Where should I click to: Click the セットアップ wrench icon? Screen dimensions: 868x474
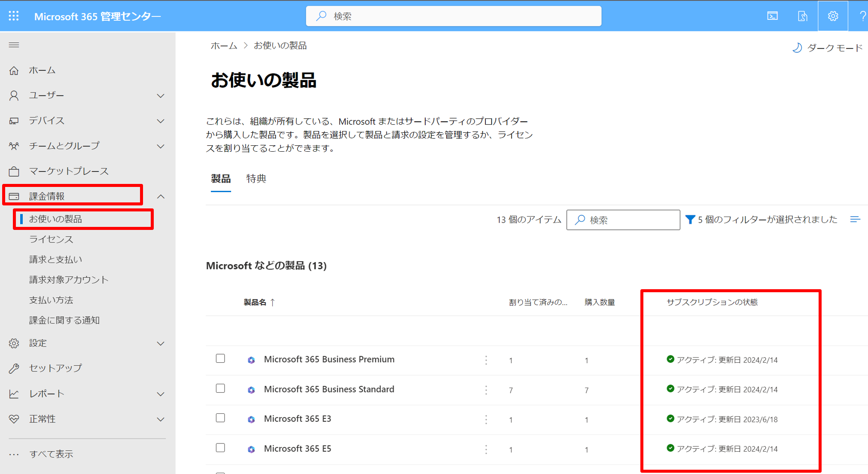(14, 368)
